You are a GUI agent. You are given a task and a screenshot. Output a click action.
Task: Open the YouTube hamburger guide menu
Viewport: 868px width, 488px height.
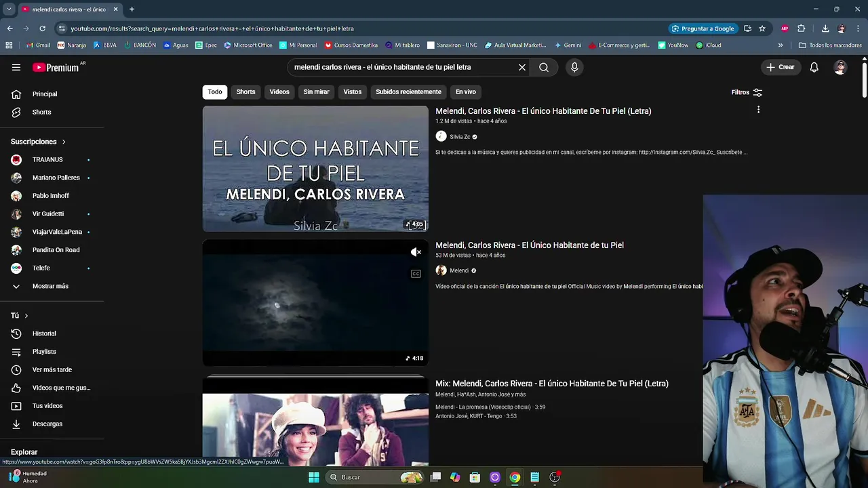16,67
